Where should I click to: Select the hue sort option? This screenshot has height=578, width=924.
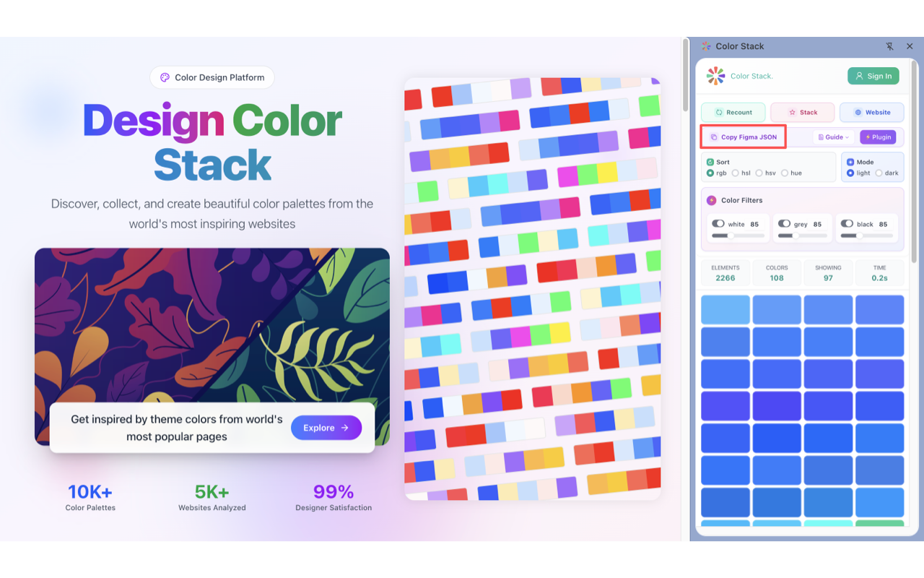coord(784,173)
